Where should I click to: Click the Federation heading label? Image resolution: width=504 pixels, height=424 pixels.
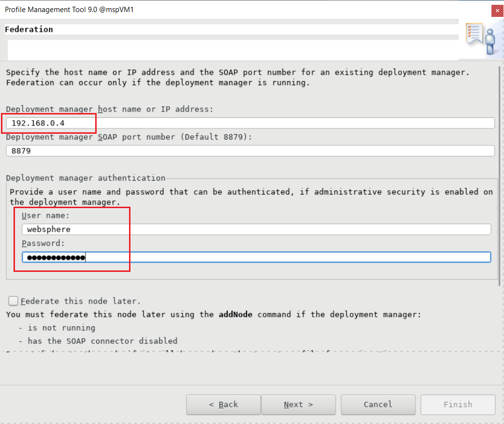tap(29, 29)
